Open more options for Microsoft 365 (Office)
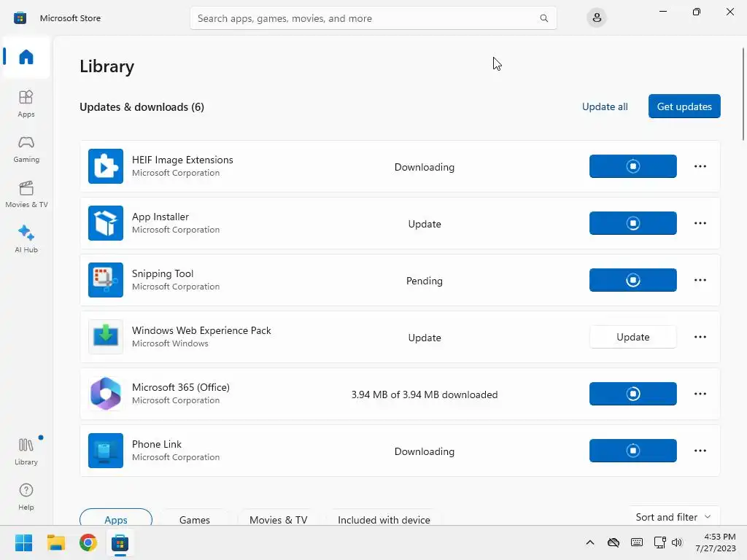This screenshot has width=747, height=560. pos(700,394)
